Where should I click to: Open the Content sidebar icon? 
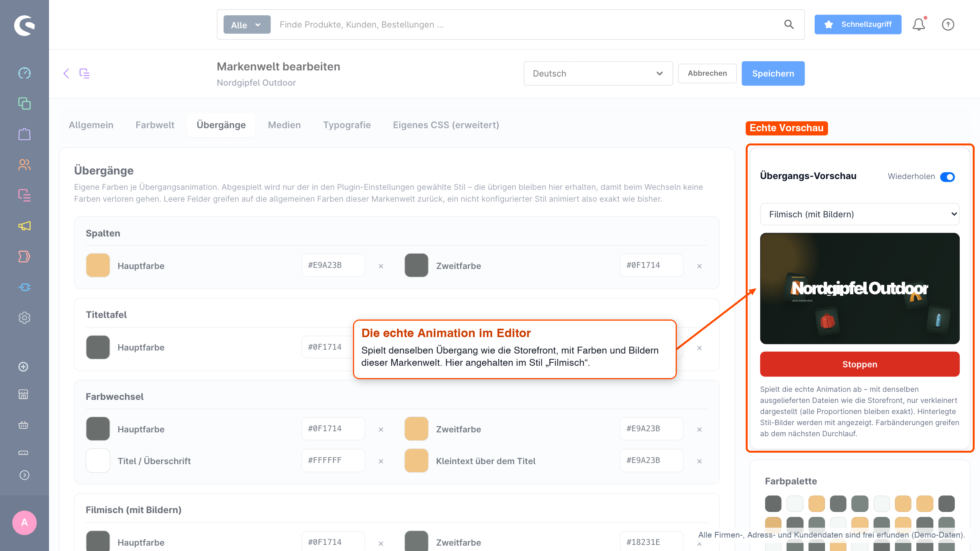point(24,195)
